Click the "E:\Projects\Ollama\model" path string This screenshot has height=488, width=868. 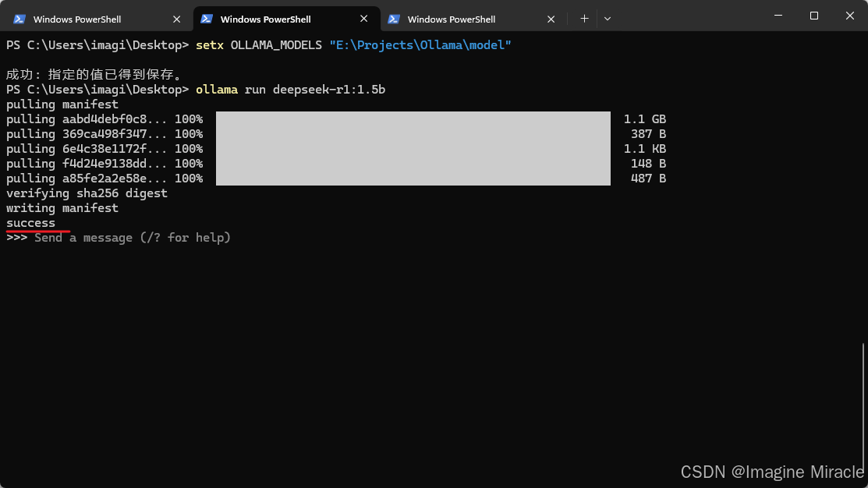point(420,44)
